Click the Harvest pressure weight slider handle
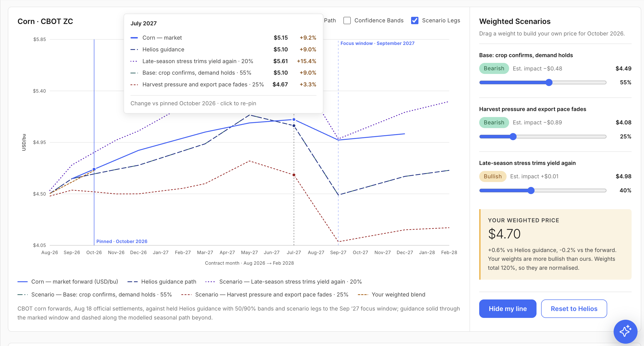This screenshot has height=346, width=644. pos(513,137)
